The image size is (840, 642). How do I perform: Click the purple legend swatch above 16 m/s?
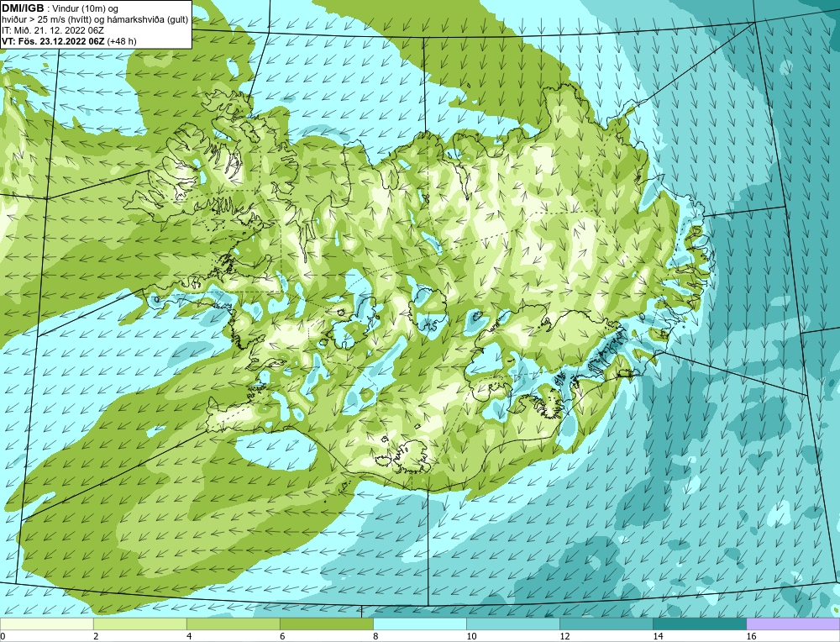tap(793, 624)
